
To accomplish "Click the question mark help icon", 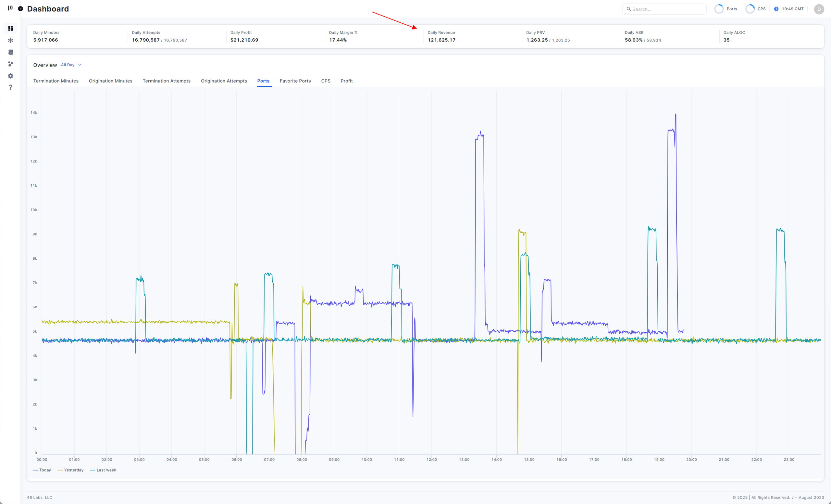I will pyautogui.click(x=10, y=87).
